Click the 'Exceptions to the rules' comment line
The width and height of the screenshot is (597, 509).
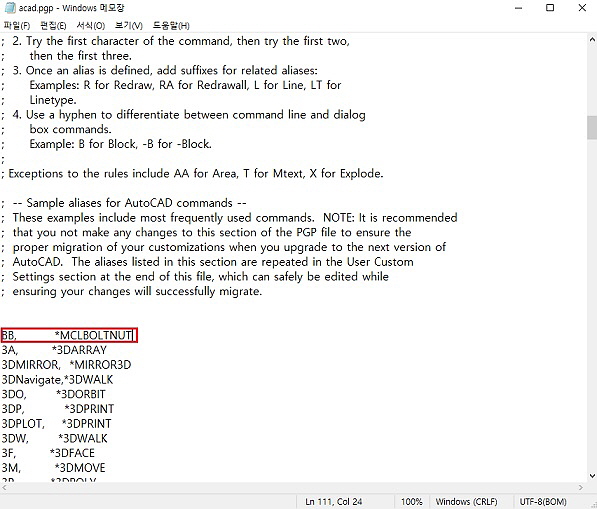(192, 174)
